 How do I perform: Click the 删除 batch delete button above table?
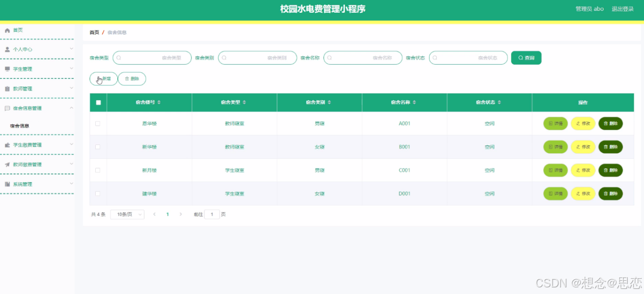[x=132, y=79]
